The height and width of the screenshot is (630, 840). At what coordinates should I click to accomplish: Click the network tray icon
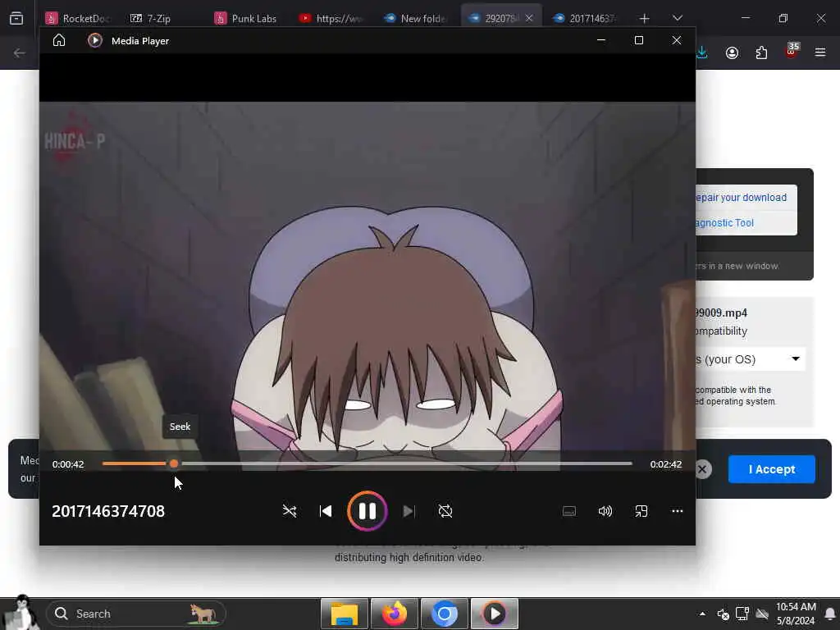click(x=742, y=614)
